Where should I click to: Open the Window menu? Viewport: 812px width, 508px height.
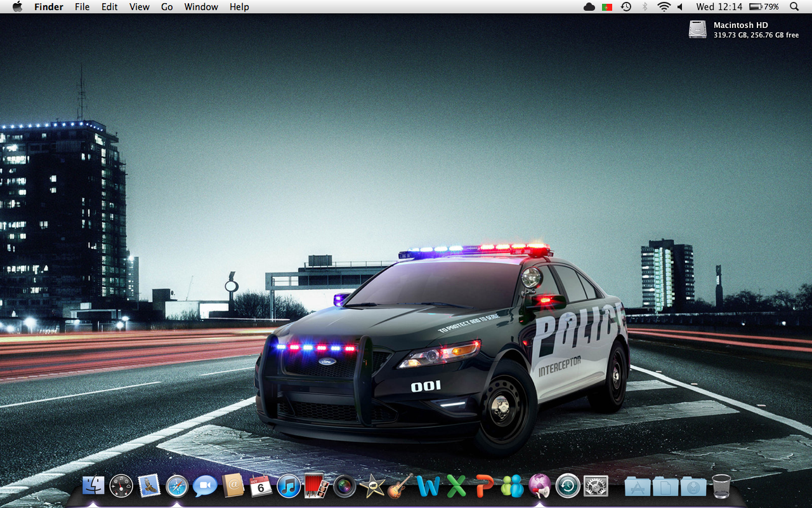201,7
